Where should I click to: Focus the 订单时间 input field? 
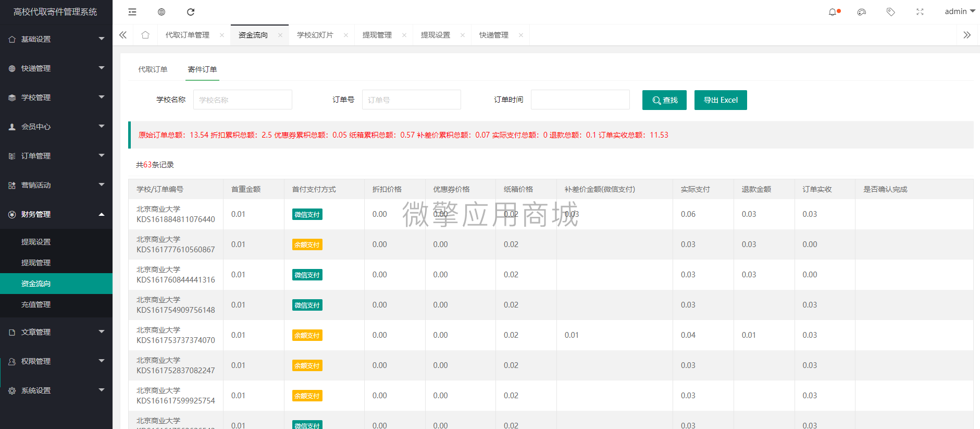(x=580, y=100)
